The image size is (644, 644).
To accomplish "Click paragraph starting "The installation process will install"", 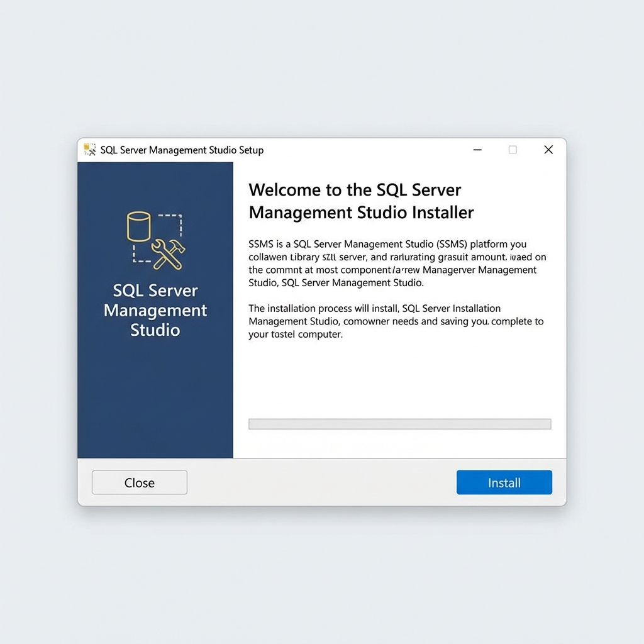I will [396, 321].
